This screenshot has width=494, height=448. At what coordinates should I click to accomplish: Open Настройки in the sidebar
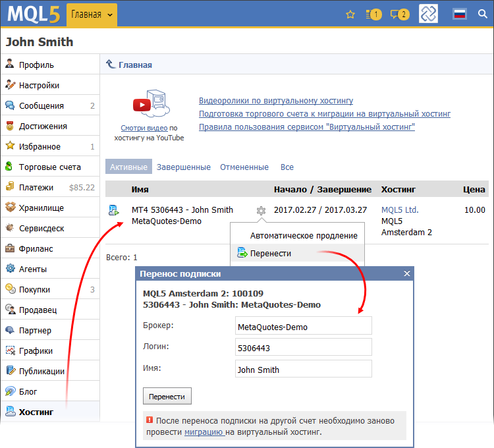pyautogui.click(x=50, y=85)
